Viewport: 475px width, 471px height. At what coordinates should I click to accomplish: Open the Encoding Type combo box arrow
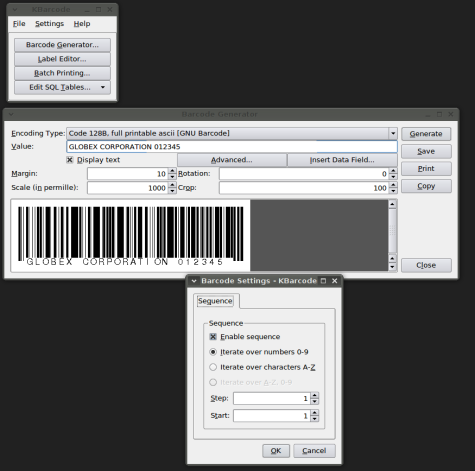pos(393,133)
